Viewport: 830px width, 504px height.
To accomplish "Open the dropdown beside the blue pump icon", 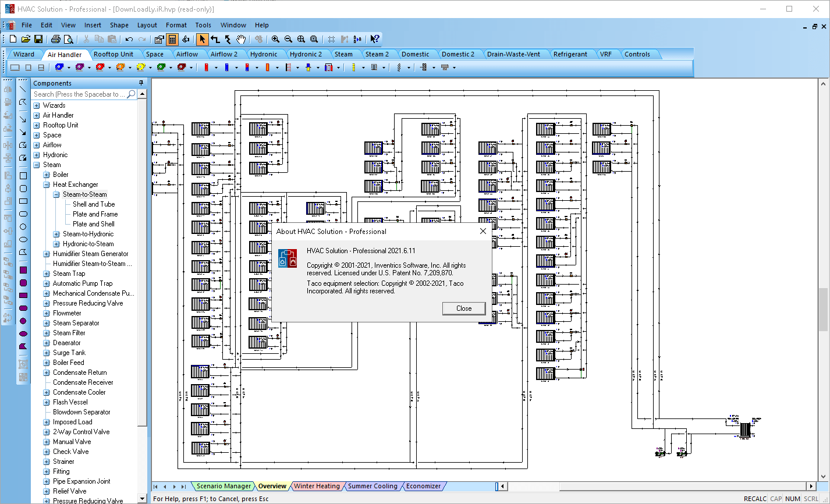I will 236,67.
